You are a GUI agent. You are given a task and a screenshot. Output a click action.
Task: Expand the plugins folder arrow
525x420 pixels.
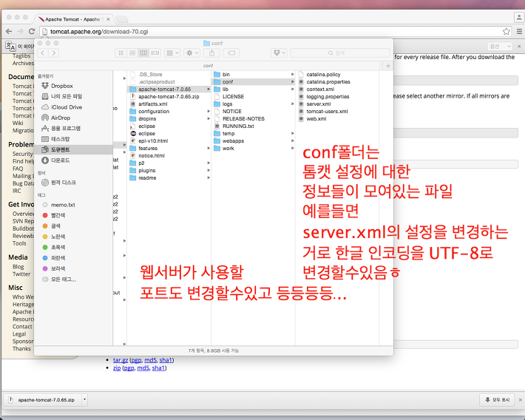click(209, 171)
